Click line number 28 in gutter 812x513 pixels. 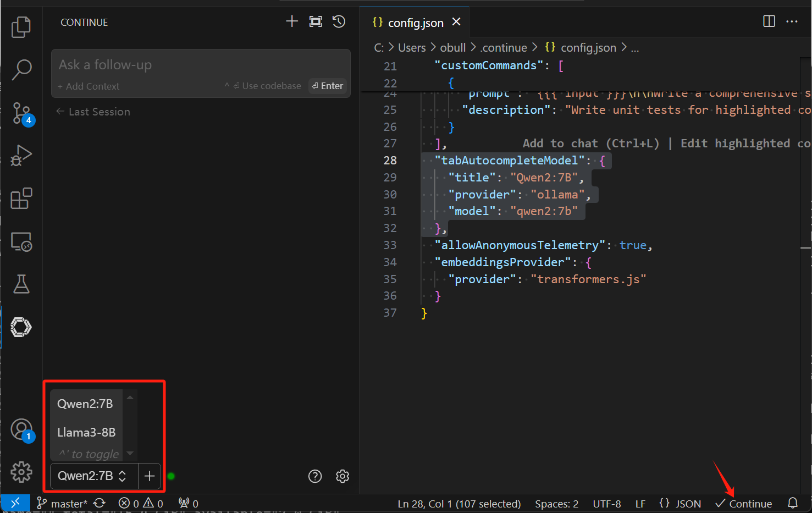[390, 161]
